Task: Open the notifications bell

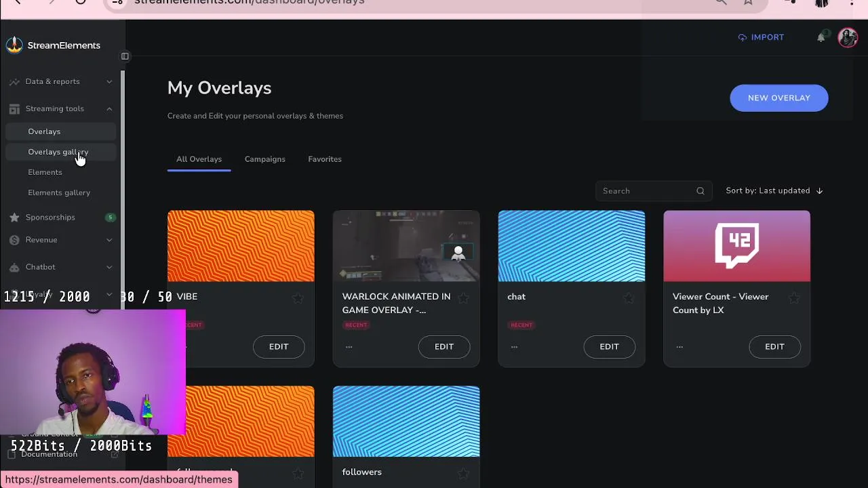Action: coord(821,37)
